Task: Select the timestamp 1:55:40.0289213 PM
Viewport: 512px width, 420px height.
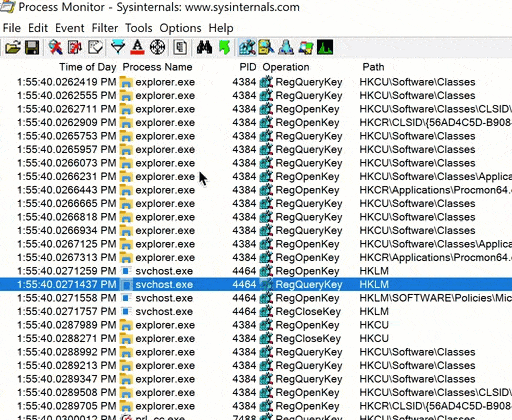Action: [67, 366]
